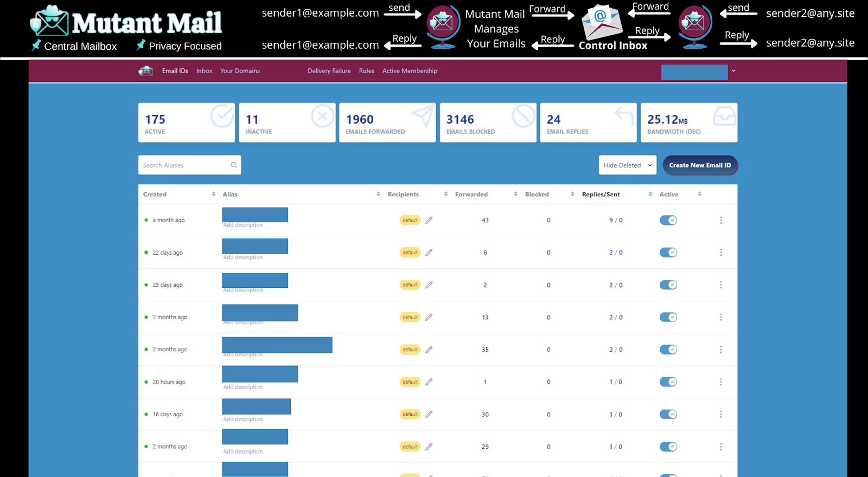Click the 24 Email Replies stats card
The image size is (868, 477).
coord(589,123)
